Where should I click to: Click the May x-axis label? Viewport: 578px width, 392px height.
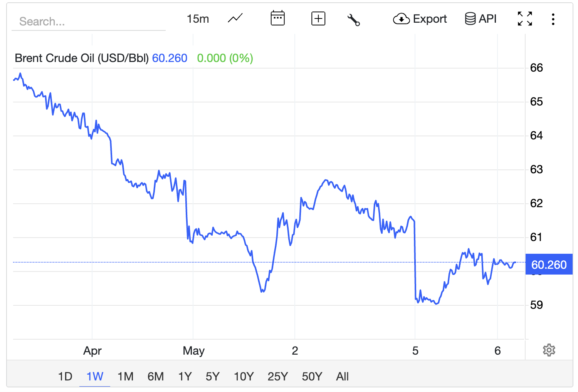click(x=193, y=351)
